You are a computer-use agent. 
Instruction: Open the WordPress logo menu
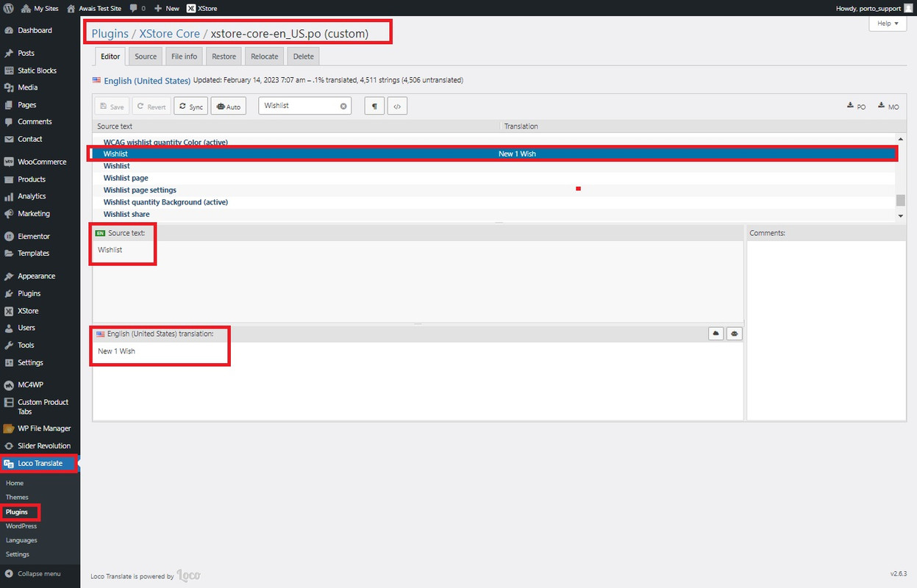tap(9, 8)
